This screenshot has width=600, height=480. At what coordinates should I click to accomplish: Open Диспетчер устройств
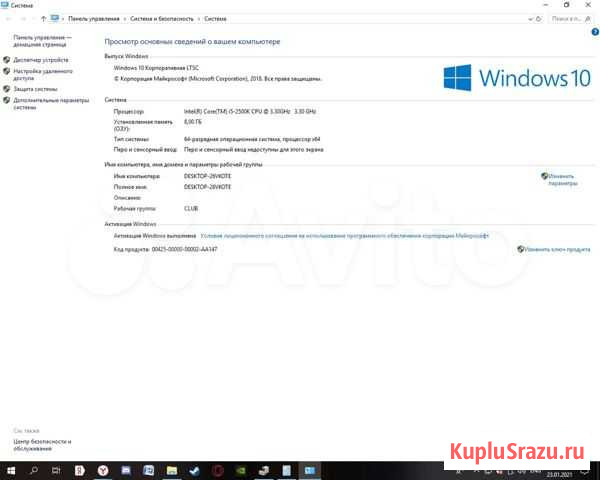pos(41,60)
